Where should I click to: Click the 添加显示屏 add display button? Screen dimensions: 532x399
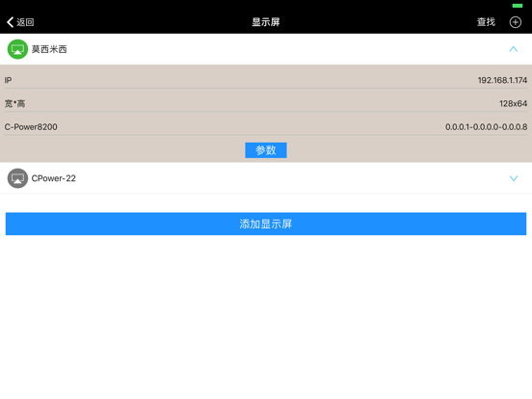pyautogui.click(x=266, y=224)
